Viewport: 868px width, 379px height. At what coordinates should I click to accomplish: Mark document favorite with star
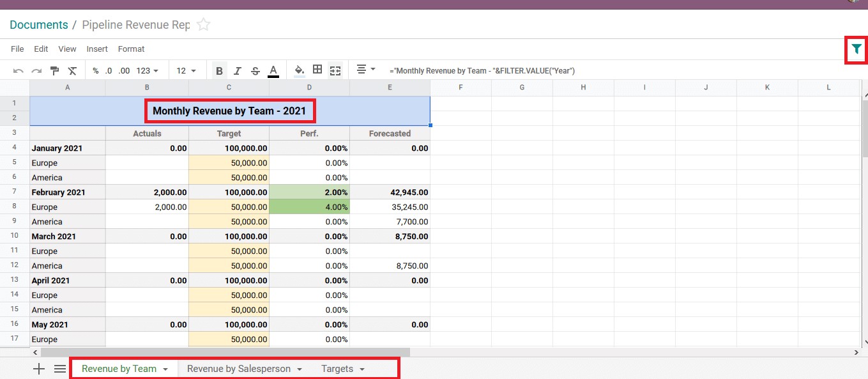coord(203,25)
